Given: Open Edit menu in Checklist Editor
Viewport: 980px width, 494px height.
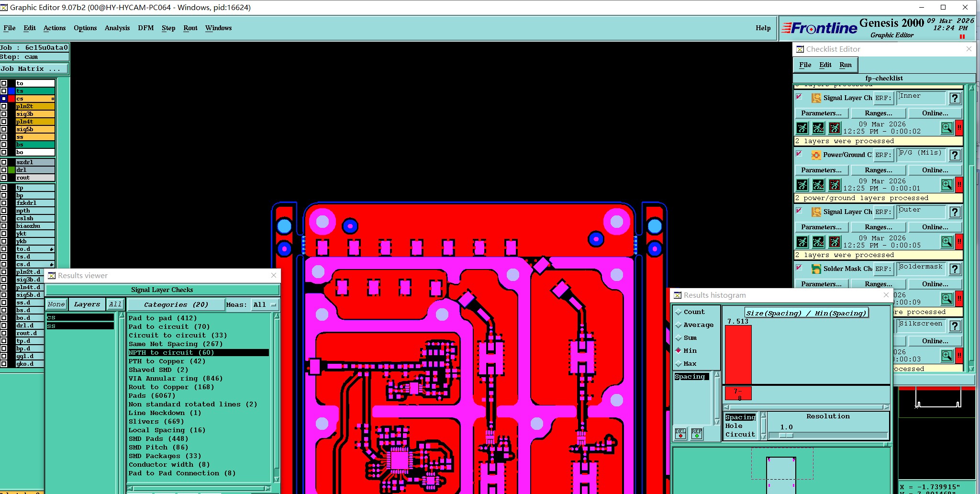Looking at the screenshot, I should pos(825,65).
